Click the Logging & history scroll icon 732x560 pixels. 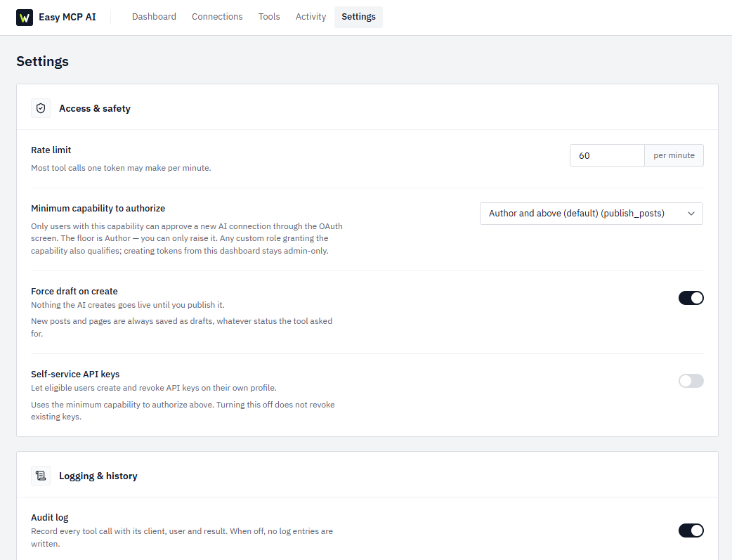(x=41, y=476)
